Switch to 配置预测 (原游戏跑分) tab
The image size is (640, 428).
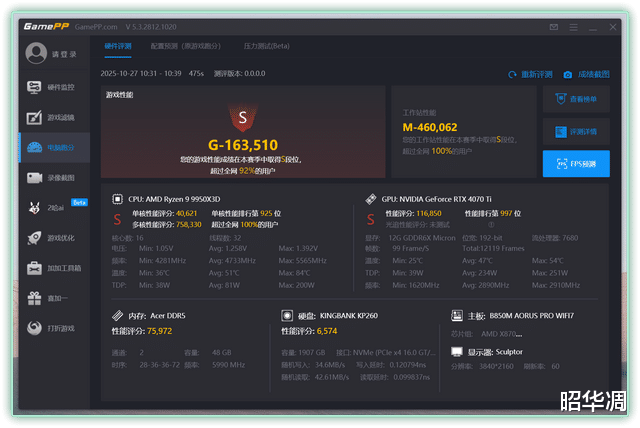click(x=185, y=46)
